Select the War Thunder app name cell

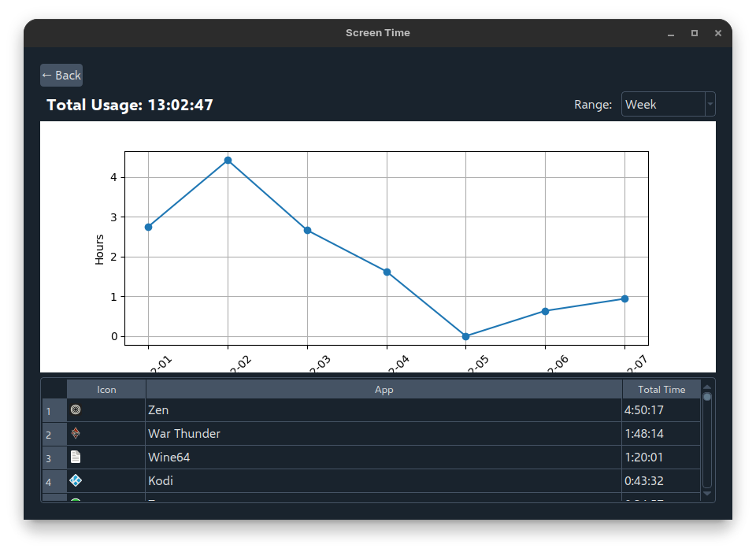point(384,434)
